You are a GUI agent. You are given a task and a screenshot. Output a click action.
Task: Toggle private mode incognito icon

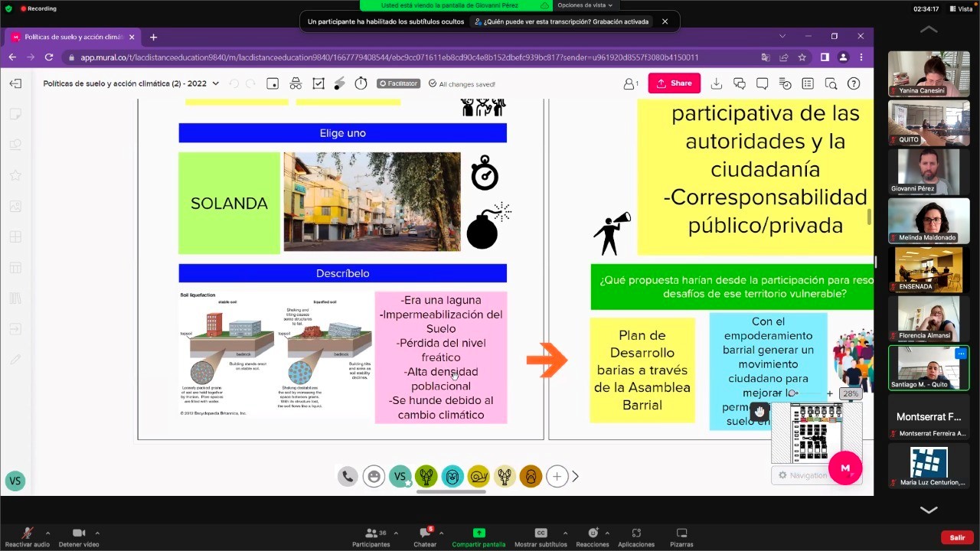[x=296, y=83]
